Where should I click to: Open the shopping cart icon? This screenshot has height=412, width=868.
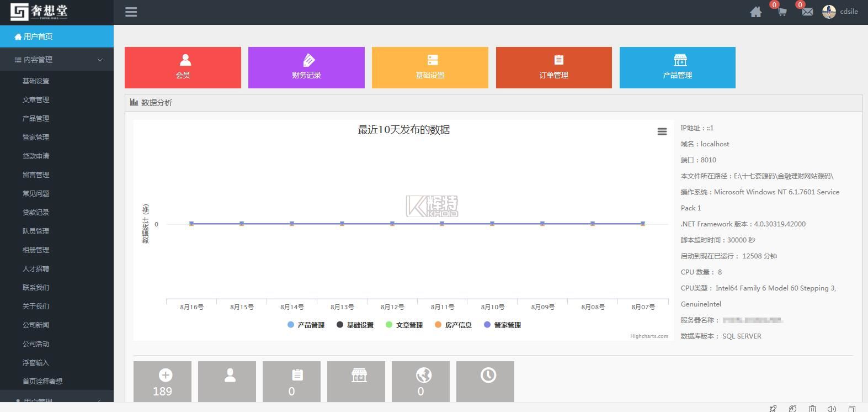coord(781,12)
